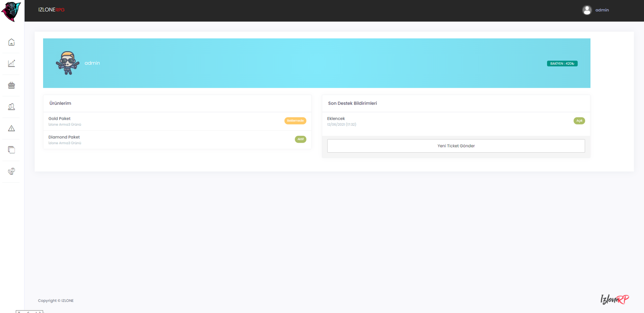Open the home icon in sidebar
The height and width of the screenshot is (313, 644).
(x=11, y=42)
